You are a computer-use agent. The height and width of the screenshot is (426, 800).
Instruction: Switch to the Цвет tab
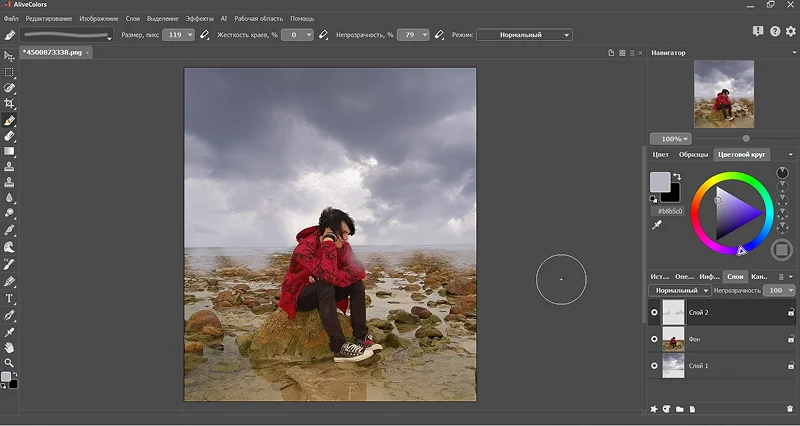click(x=660, y=154)
